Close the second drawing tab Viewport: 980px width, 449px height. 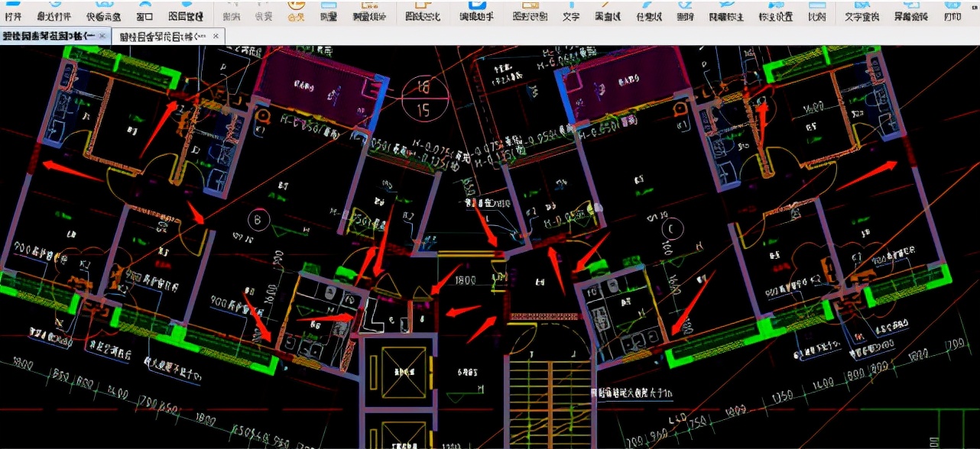[214, 36]
